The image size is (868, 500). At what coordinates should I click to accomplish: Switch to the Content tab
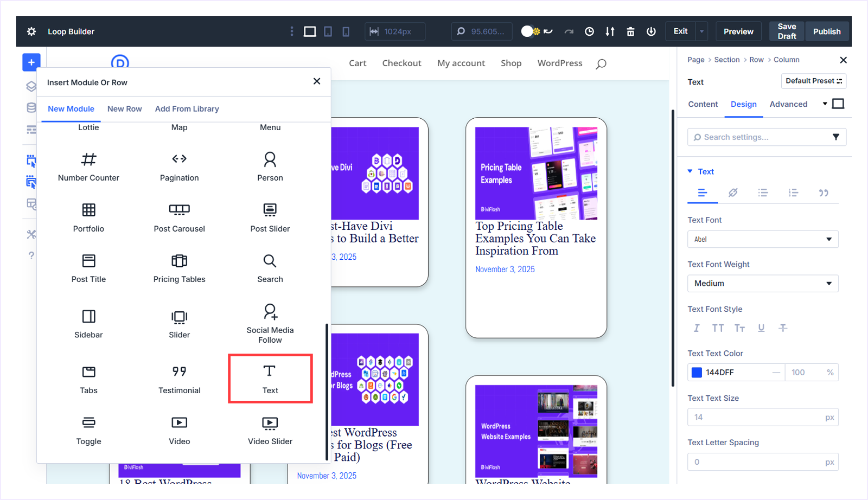702,104
